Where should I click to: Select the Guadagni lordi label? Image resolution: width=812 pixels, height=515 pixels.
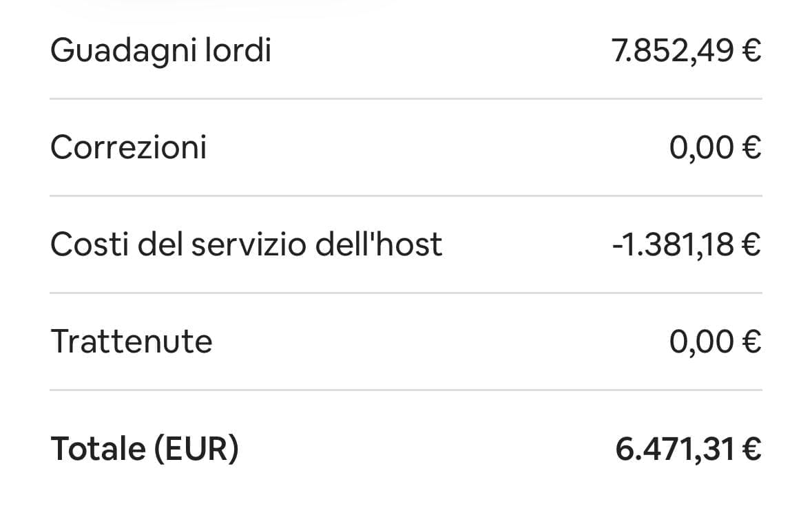[x=160, y=51]
